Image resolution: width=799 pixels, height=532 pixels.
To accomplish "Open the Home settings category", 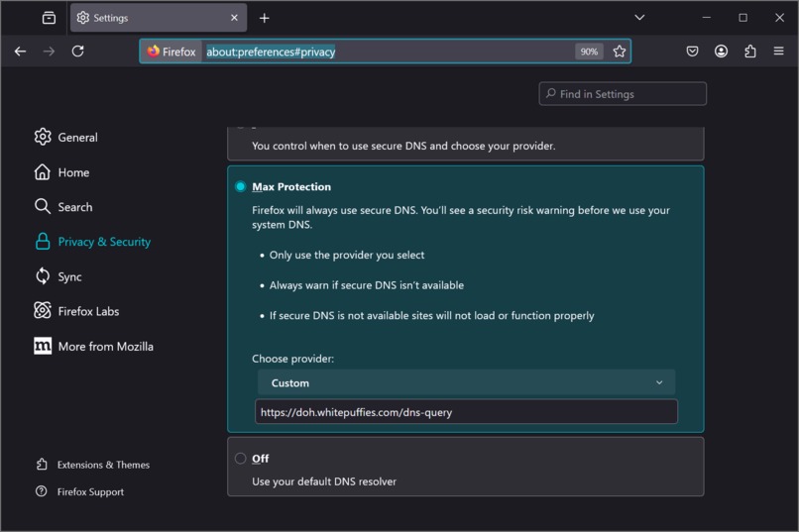I will tap(61, 172).
